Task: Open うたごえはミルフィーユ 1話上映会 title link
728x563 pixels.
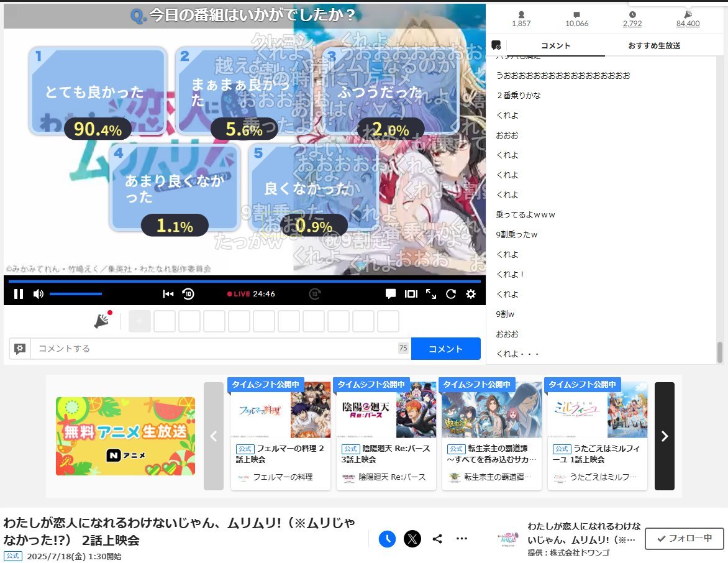Action: (x=596, y=454)
